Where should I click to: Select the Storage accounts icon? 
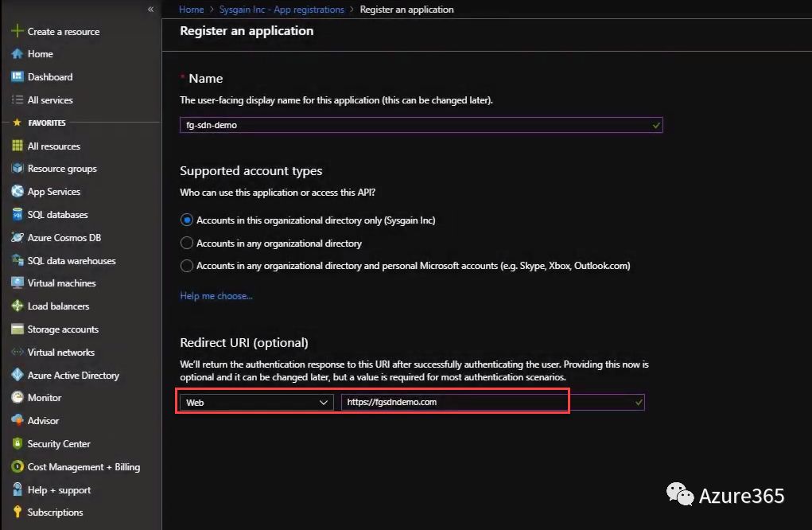click(x=17, y=329)
